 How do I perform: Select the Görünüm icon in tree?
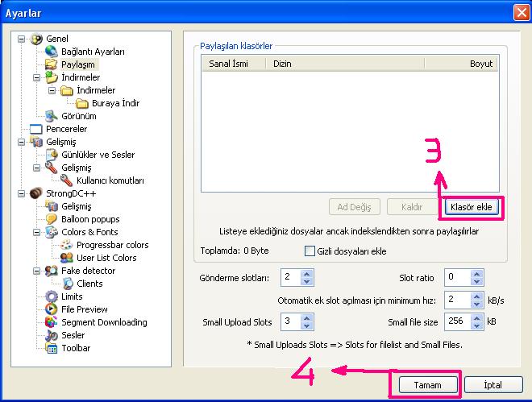[x=52, y=116]
